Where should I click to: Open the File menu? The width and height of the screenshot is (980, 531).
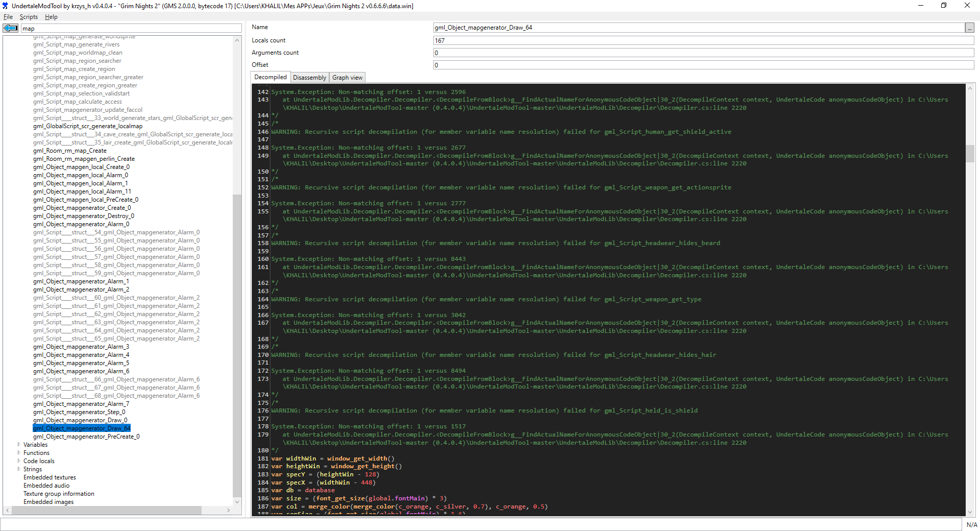[x=8, y=16]
